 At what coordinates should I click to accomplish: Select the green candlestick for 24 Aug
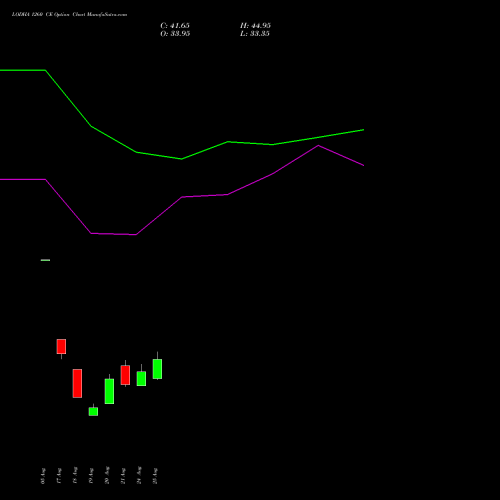point(141,379)
